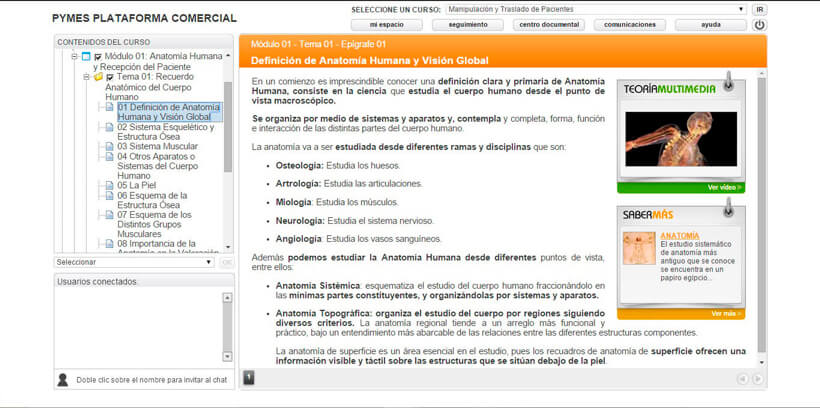Click the Usuarios conectados scroll down arrow
Image resolution: width=820 pixels, height=408 pixels.
(227, 357)
